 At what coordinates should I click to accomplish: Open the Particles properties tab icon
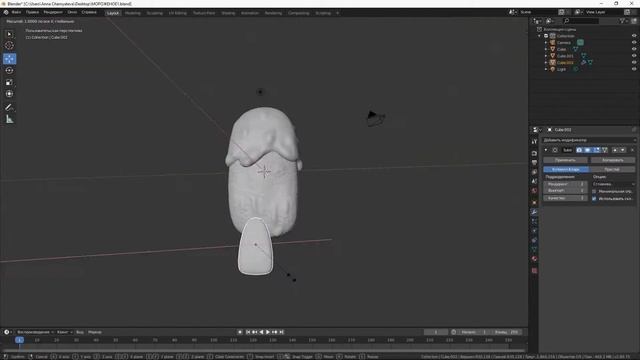click(534, 221)
